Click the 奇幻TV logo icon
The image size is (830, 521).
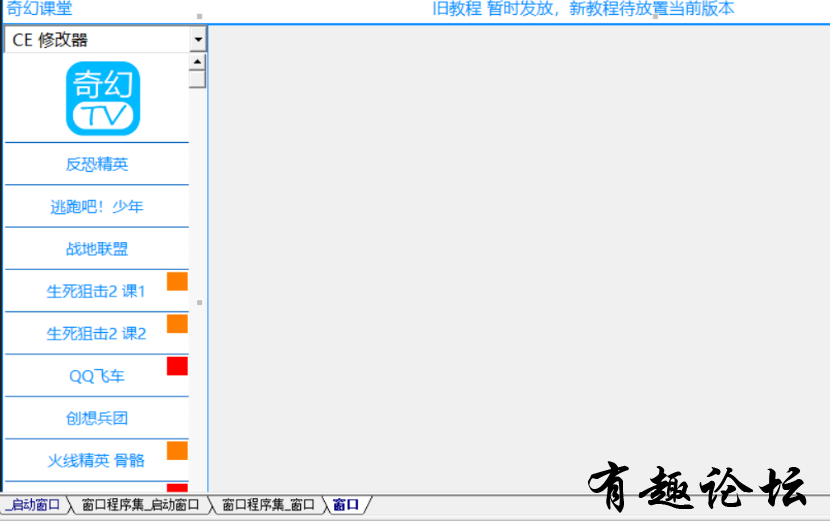(103, 98)
